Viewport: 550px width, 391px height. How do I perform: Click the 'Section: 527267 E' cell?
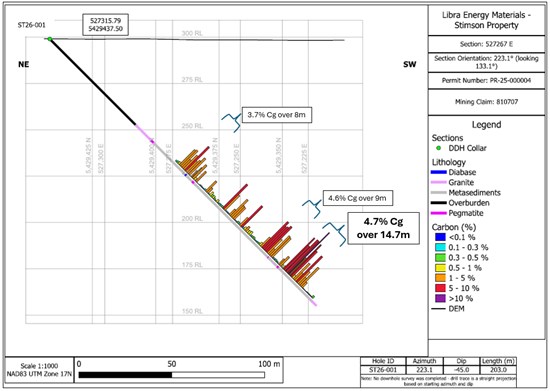click(x=486, y=44)
